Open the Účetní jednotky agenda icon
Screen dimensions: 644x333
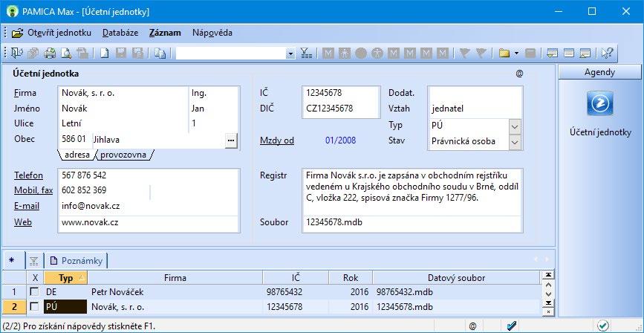(x=600, y=103)
